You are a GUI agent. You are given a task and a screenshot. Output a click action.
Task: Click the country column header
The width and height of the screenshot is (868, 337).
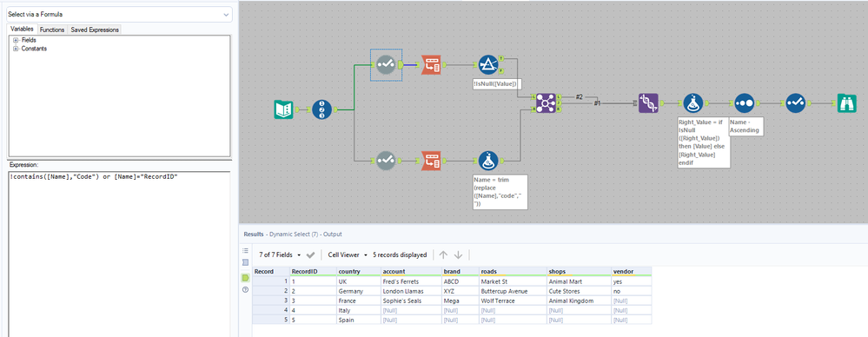[358, 272]
